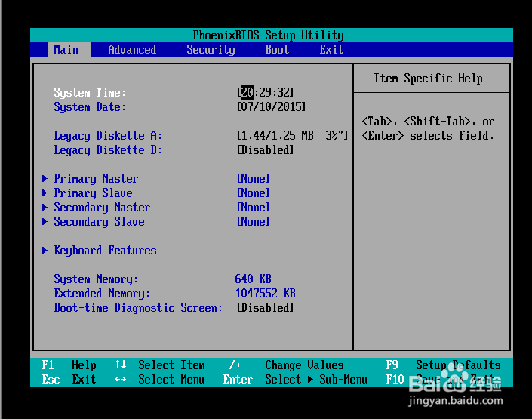Click the System Date label
This screenshot has height=419, width=532.
point(90,107)
